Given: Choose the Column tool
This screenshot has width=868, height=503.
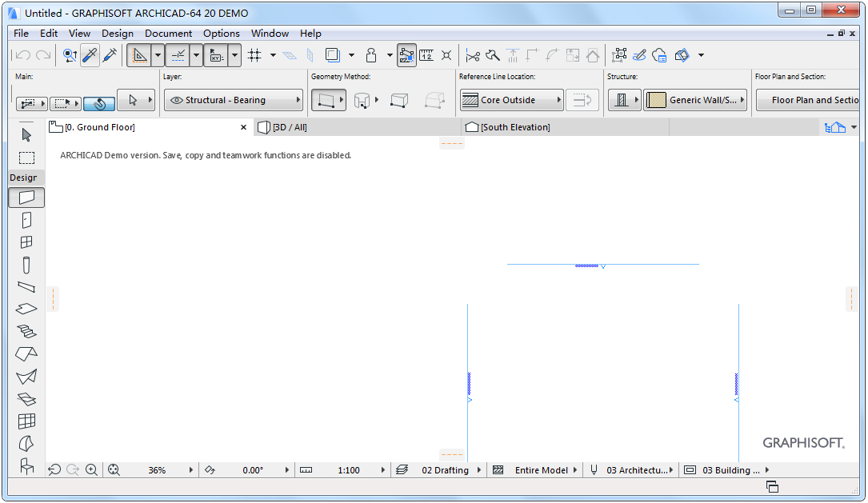Looking at the screenshot, I should tap(26, 265).
